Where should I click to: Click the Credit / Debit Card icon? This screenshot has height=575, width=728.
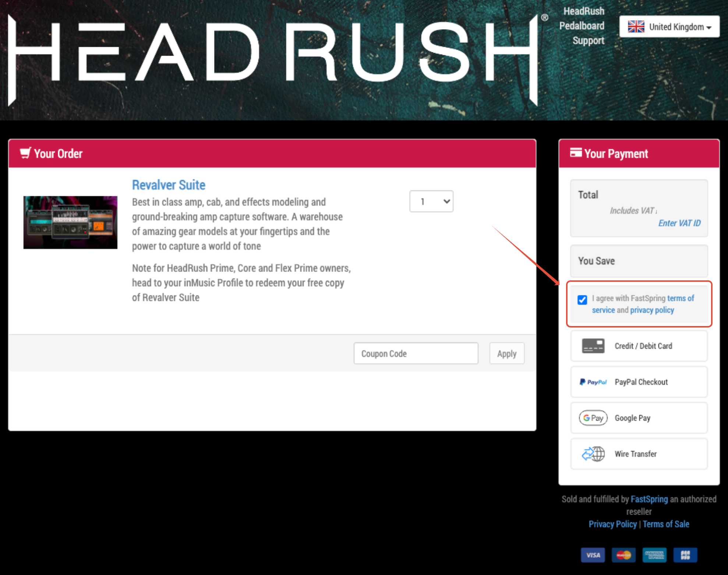click(x=593, y=346)
